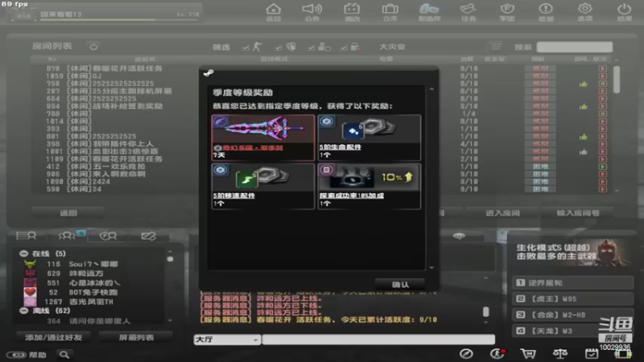Select friend Soul7 with level 116
This screenshot has width=644, height=362.
click(x=93, y=264)
